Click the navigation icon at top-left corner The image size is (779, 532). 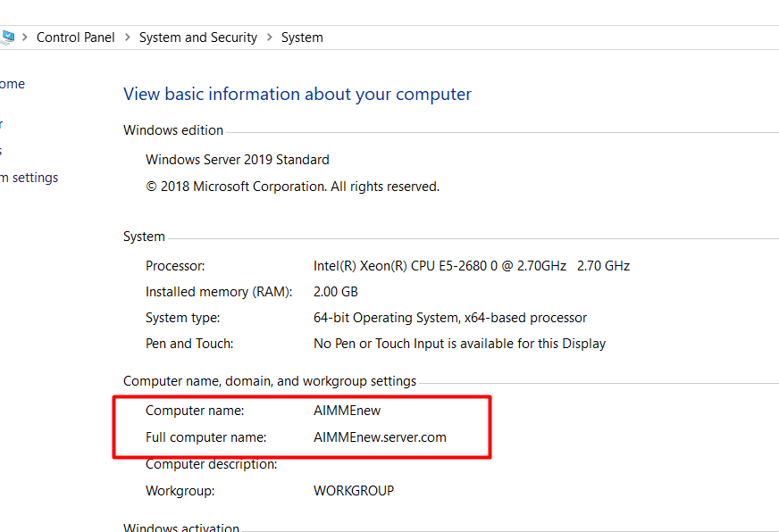click(8, 36)
